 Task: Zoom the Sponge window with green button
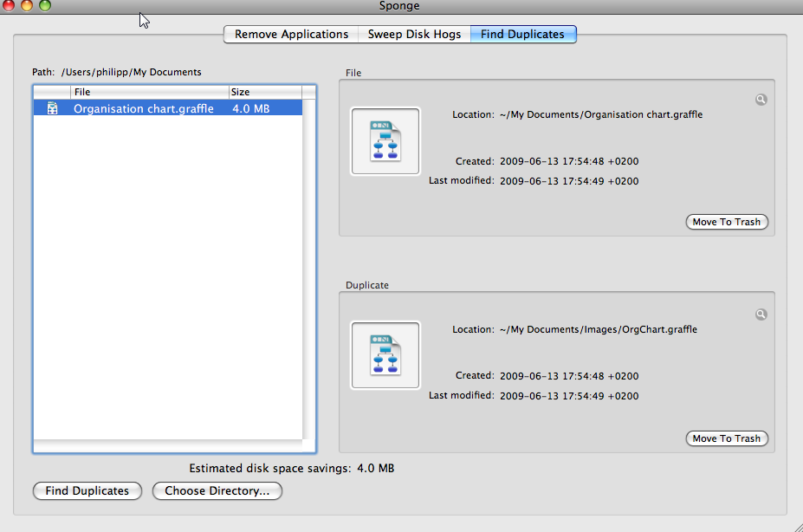(45, 5)
